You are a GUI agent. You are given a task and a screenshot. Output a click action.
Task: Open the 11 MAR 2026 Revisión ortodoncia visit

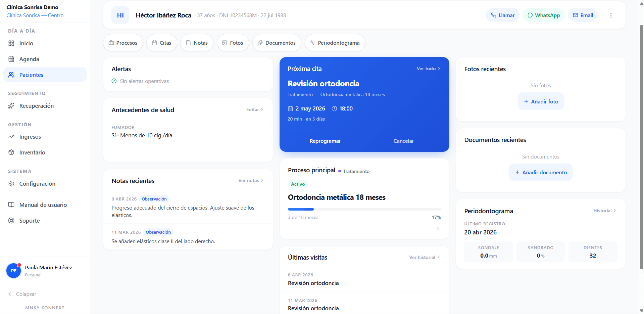pos(364,304)
